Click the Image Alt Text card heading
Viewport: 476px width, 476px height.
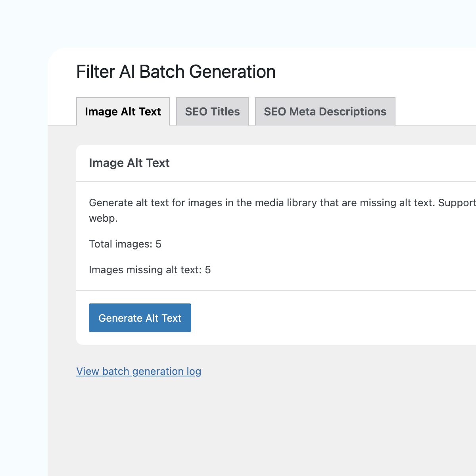tap(129, 163)
